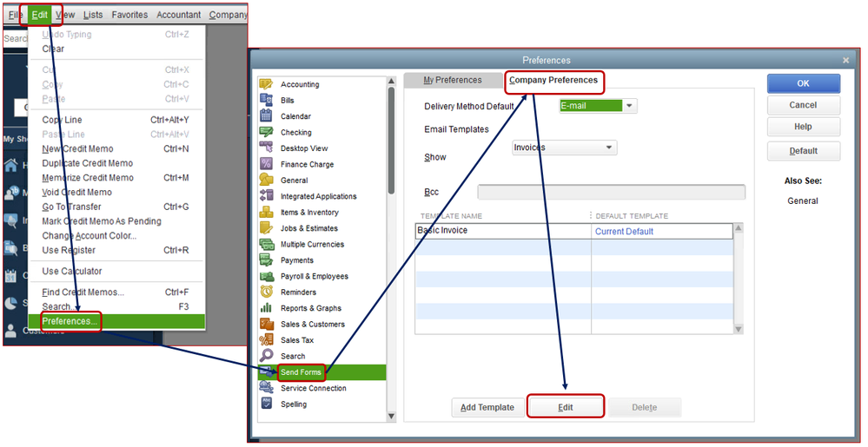Switch to Company Preferences tab
Viewport: 868px width, 447px height.
point(553,80)
